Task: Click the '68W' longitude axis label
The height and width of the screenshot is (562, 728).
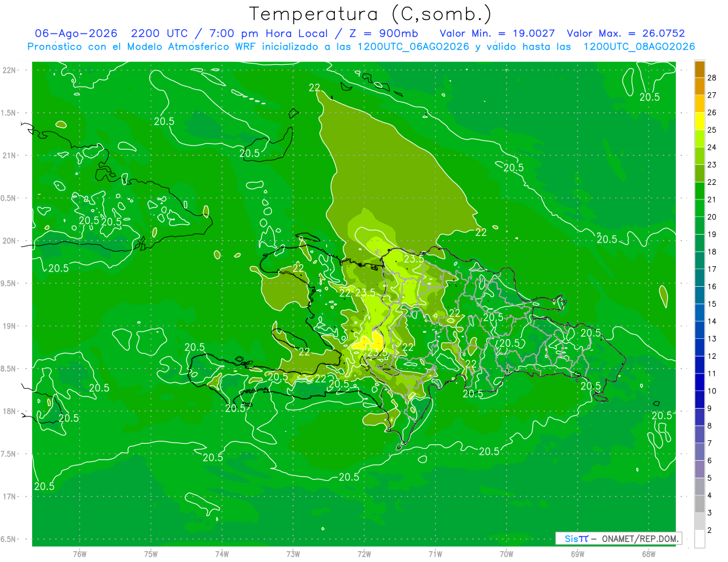Action: tap(649, 554)
